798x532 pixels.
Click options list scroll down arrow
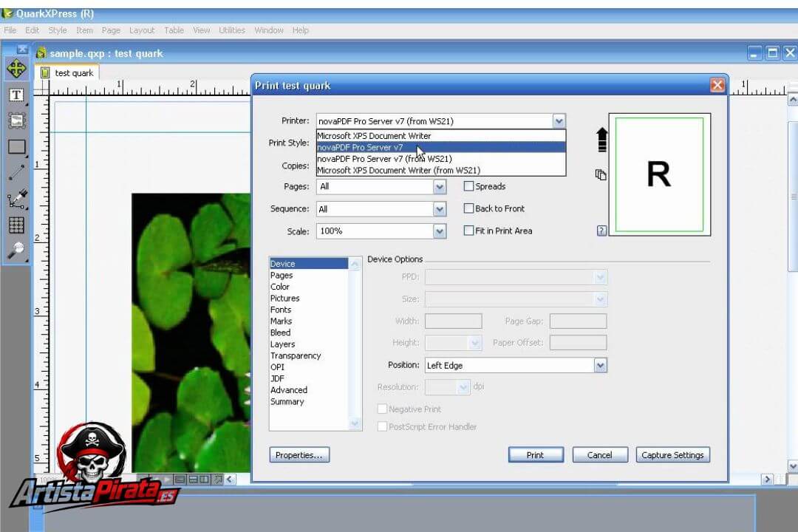(x=355, y=423)
